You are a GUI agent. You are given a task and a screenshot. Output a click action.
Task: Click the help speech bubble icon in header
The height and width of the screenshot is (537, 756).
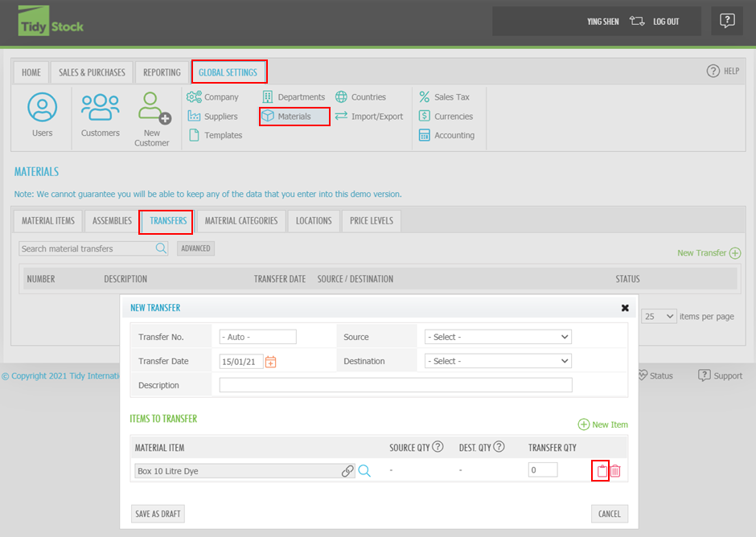[726, 22]
